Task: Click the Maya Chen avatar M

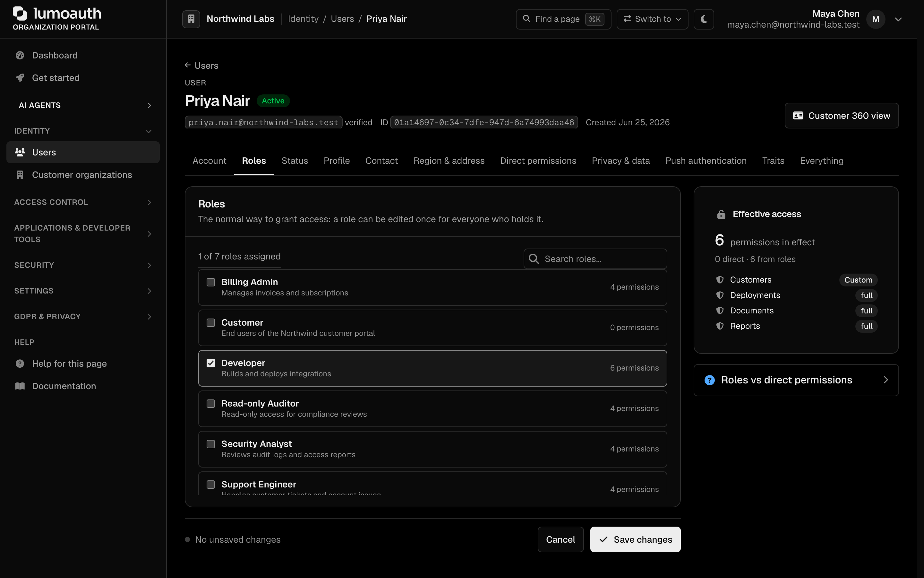Action: pyautogui.click(x=876, y=19)
